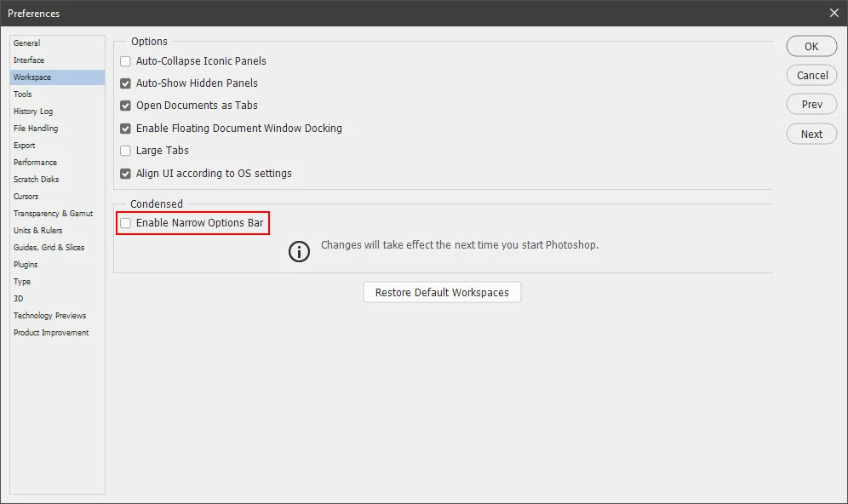Select the Workspace category

[57, 77]
